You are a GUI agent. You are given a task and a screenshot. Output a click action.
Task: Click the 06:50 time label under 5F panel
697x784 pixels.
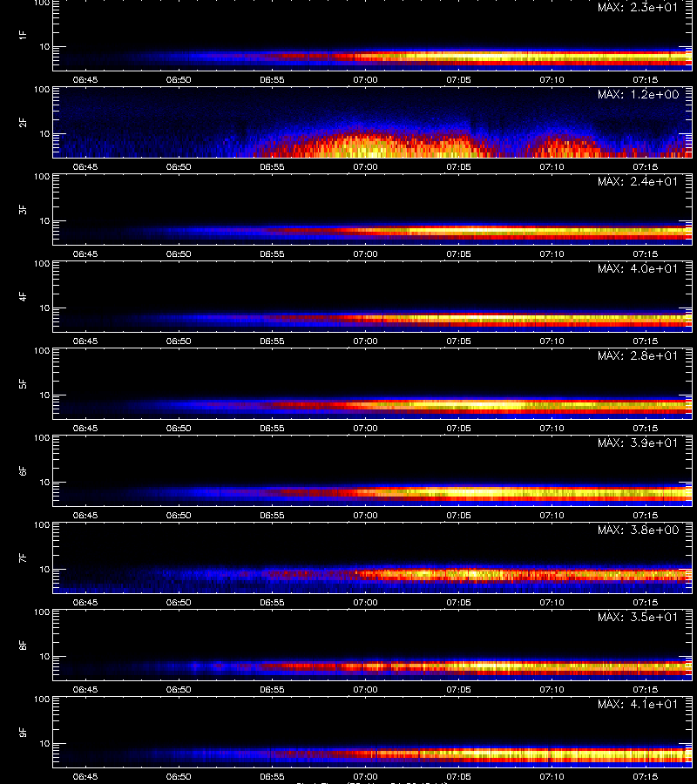(179, 428)
